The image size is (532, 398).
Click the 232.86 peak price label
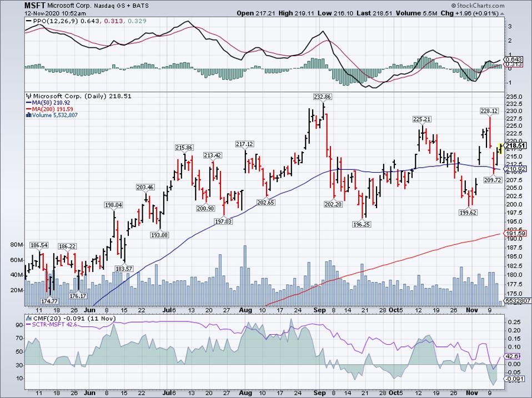coord(322,97)
